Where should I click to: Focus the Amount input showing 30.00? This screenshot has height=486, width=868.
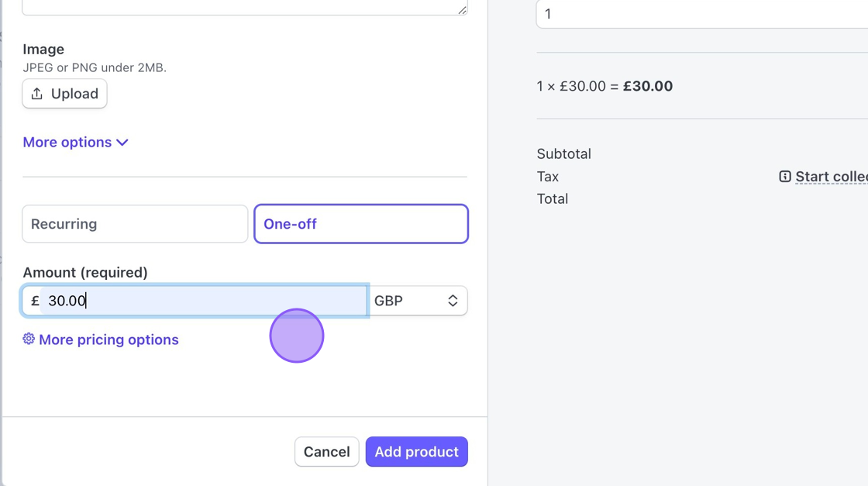click(201, 301)
